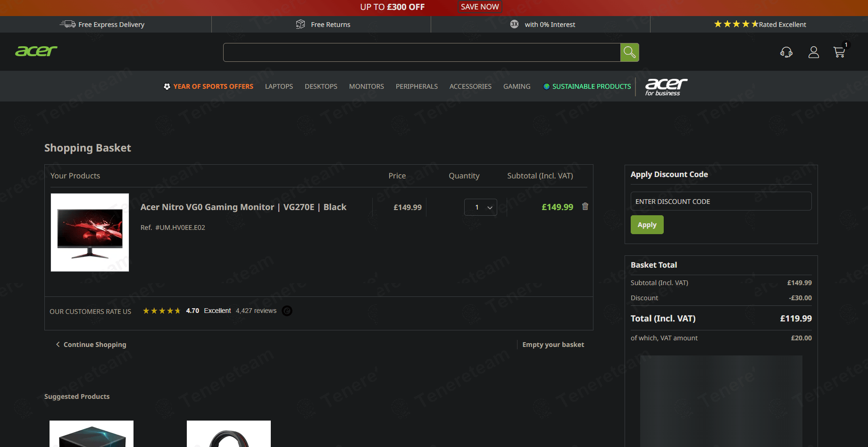Open customer support headset icon
Viewport: 868px width, 447px height.
pyautogui.click(x=786, y=52)
